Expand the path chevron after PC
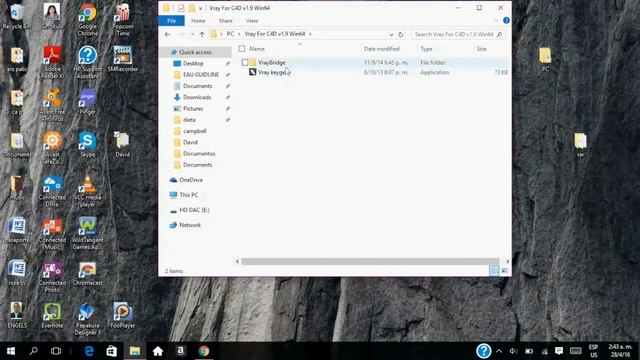 point(239,34)
